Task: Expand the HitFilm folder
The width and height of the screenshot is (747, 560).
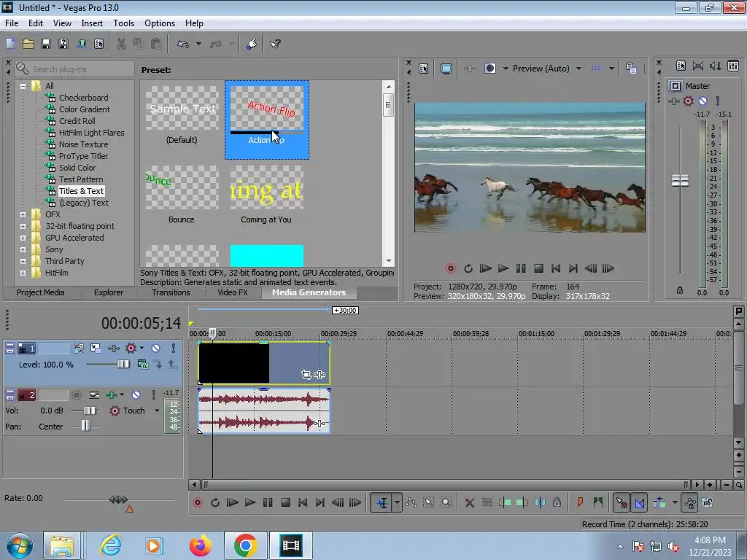Action: pos(23,273)
